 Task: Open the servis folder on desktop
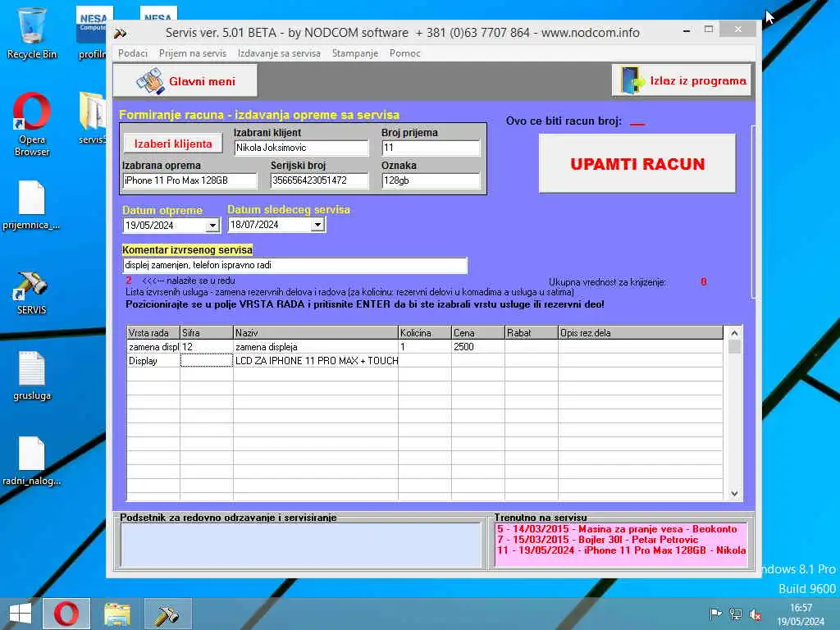click(93, 118)
